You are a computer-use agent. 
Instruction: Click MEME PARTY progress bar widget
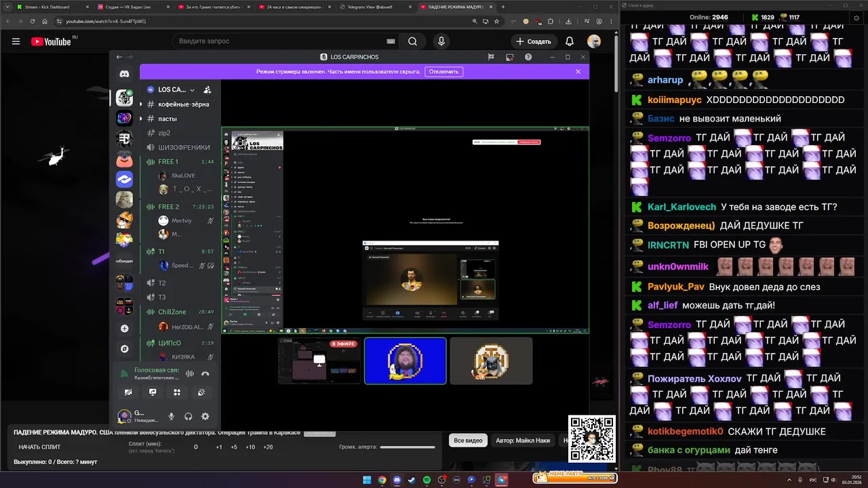pyautogui.click(x=574, y=477)
